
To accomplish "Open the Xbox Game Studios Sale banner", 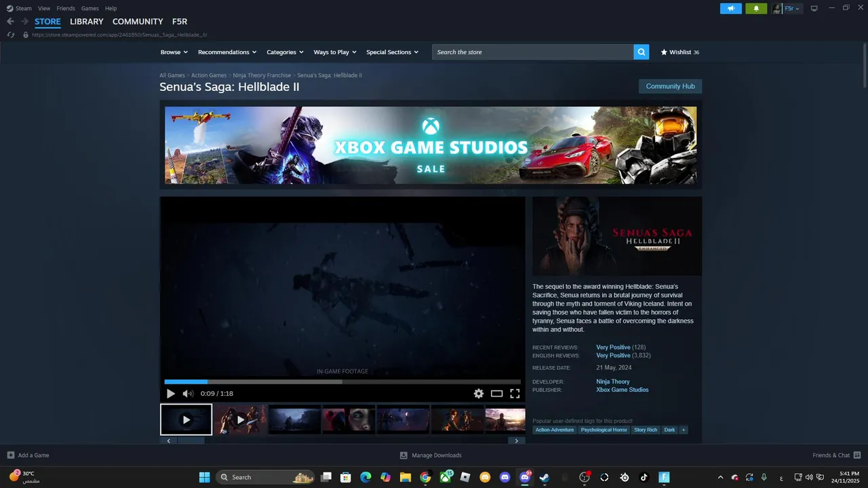I will (431, 145).
